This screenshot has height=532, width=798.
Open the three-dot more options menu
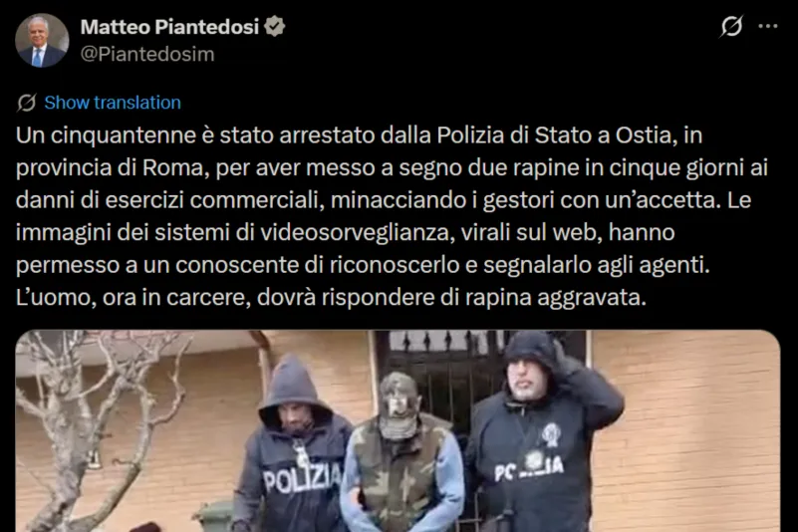768,26
